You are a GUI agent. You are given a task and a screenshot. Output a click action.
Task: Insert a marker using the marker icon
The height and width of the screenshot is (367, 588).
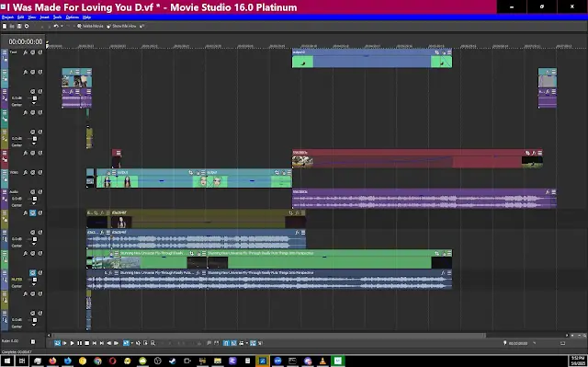tap(209, 343)
